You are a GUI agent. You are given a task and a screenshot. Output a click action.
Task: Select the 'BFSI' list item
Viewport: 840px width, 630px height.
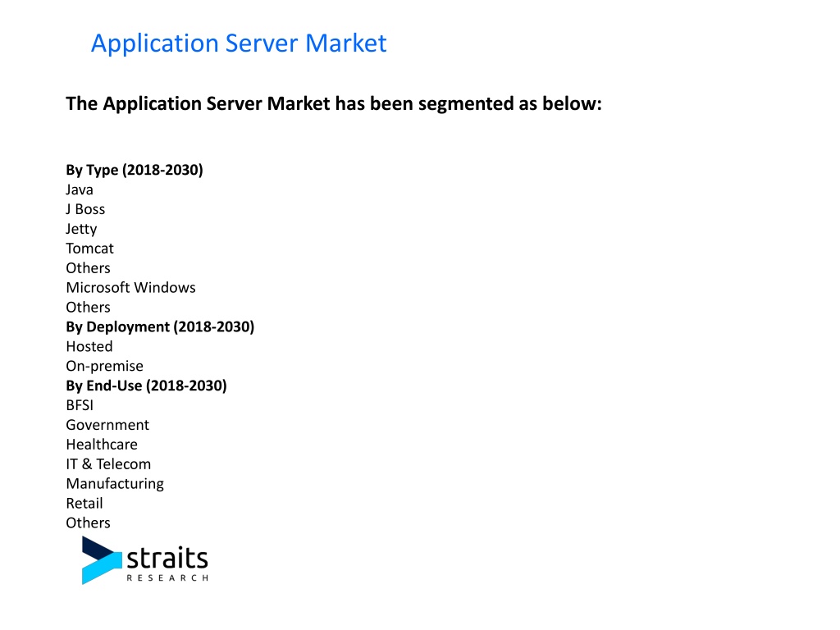(80, 405)
